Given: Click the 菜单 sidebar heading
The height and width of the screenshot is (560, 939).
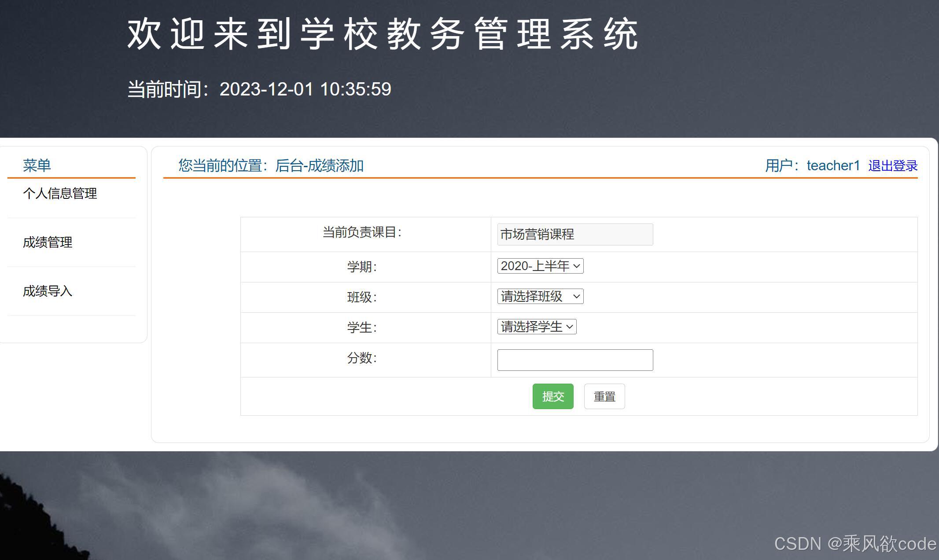Looking at the screenshot, I should (37, 165).
